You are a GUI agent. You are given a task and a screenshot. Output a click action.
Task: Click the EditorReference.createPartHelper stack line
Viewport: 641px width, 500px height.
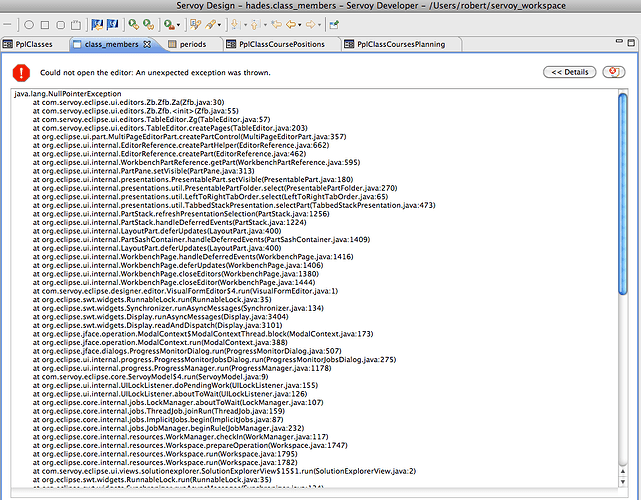(181, 145)
